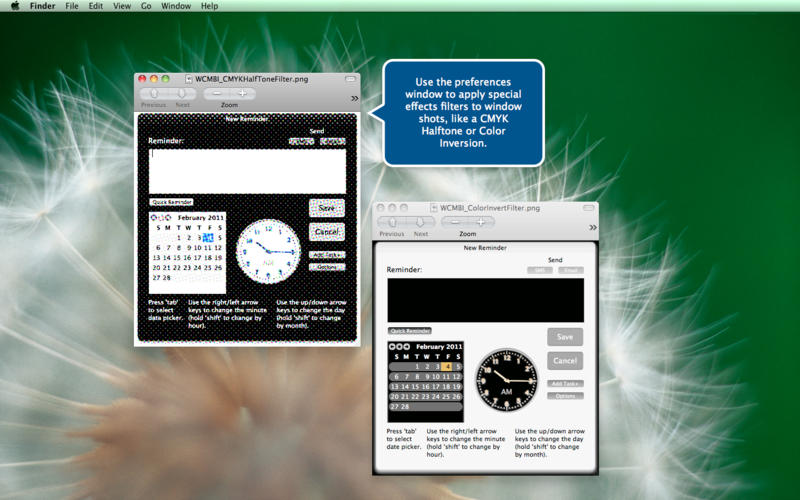Close the CMYKHalfToneFilter window with red button
Viewport: 800px width, 500px height.
[142, 79]
